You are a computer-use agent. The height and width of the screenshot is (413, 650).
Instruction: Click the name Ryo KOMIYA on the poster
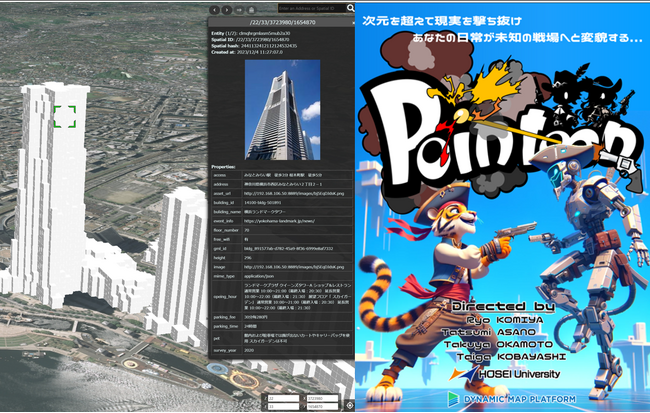pyautogui.click(x=504, y=320)
